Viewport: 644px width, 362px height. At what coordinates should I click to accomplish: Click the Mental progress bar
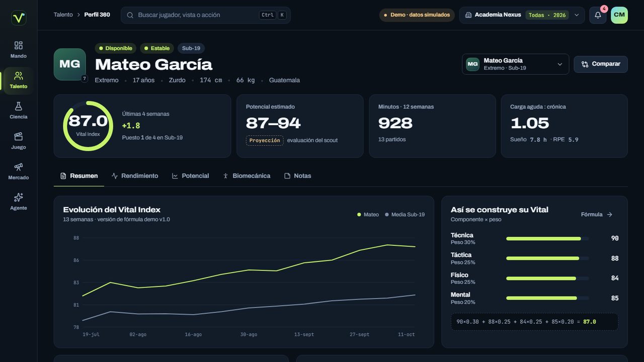coord(547,298)
